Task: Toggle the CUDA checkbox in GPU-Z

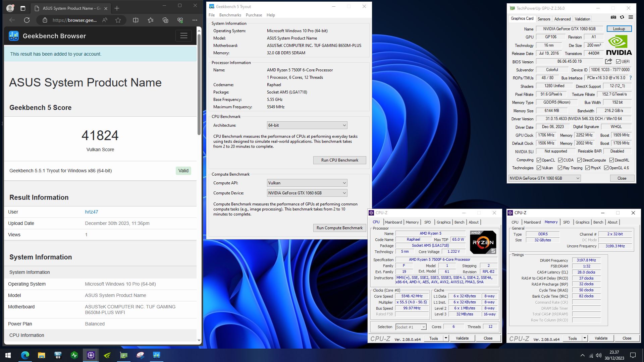Action: (560, 160)
